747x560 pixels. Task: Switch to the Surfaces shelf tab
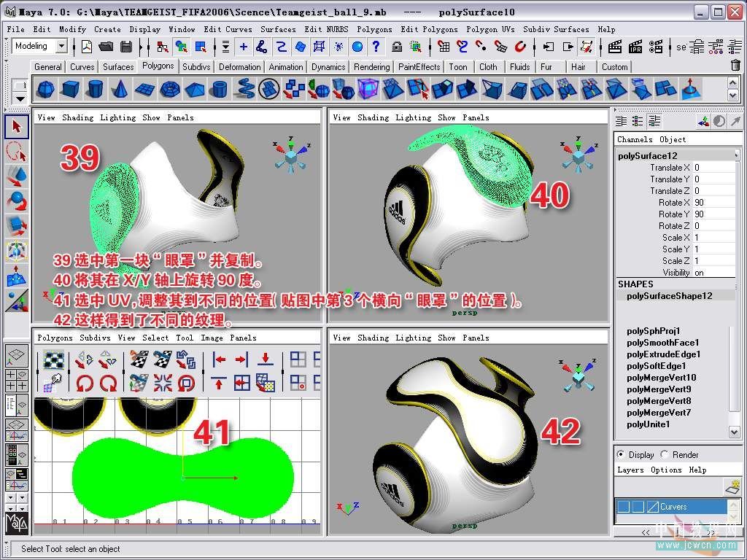pos(118,66)
